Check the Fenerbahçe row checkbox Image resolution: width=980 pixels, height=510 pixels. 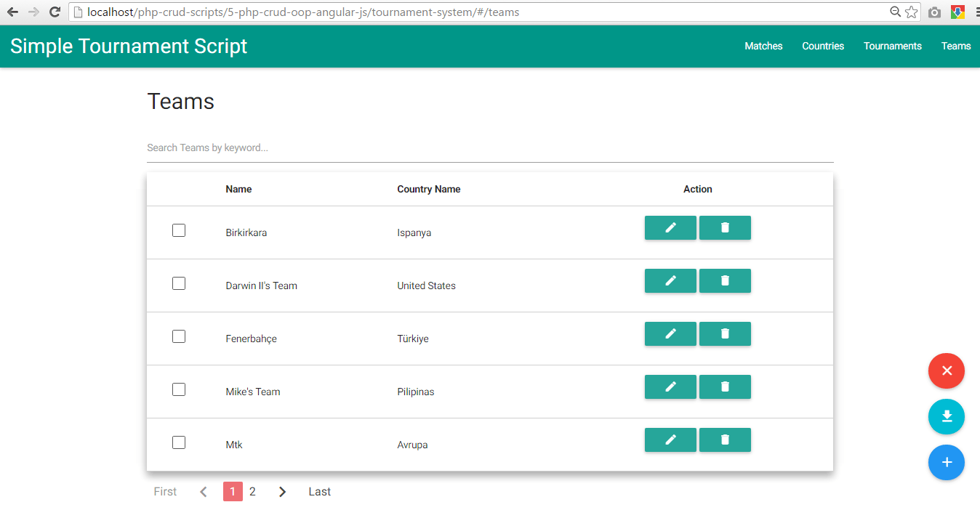[179, 336]
